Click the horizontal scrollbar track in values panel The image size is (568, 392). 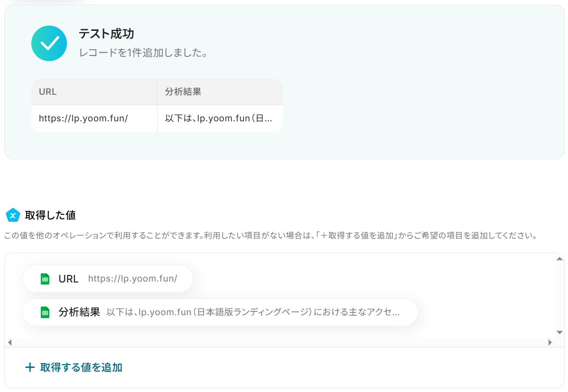pyautogui.click(x=279, y=342)
